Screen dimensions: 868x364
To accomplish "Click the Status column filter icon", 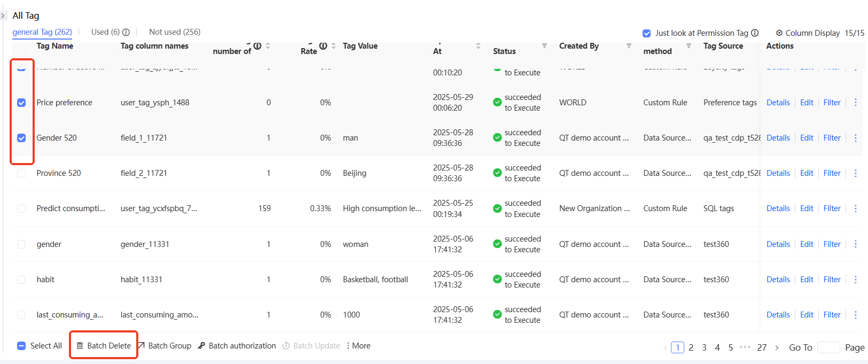I will pyautogui.click(x=544, y=46).
